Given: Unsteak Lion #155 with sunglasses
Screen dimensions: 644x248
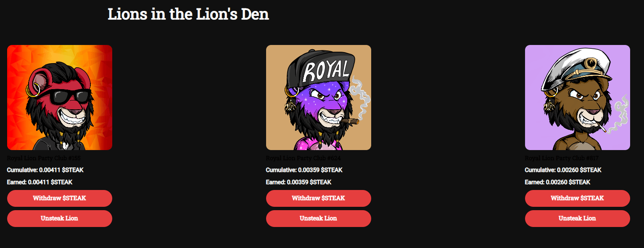Looking at the screenshot, I should tap(60, 219).
